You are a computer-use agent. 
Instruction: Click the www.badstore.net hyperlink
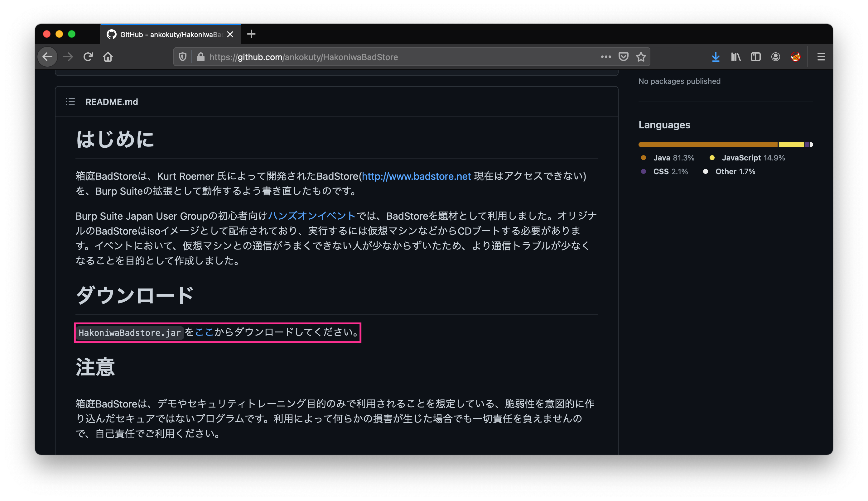point(416,176)
